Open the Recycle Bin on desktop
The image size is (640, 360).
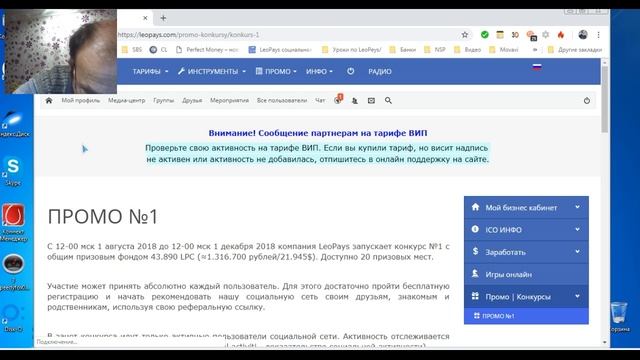click(619, 317)
